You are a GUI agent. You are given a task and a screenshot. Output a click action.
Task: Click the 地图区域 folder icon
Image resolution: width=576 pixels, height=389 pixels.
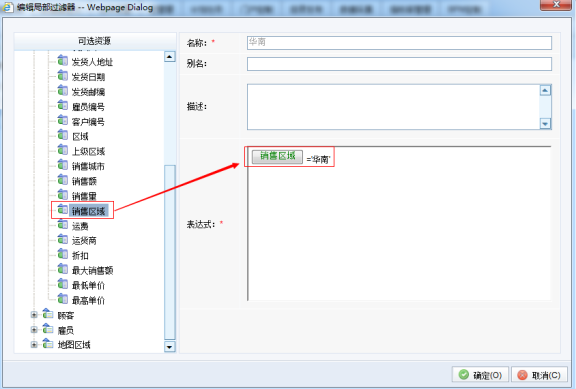[48, 343]
